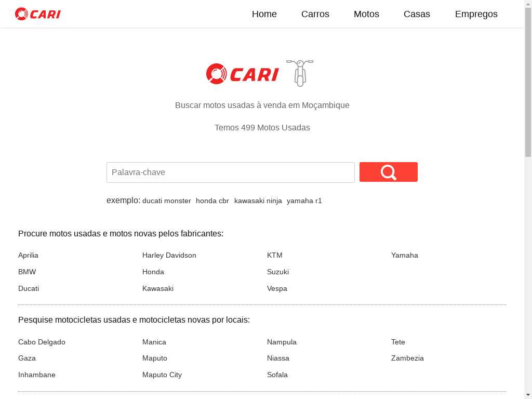
Task: Click the vertical scrollbar thumb
Action: click(528, 82)
